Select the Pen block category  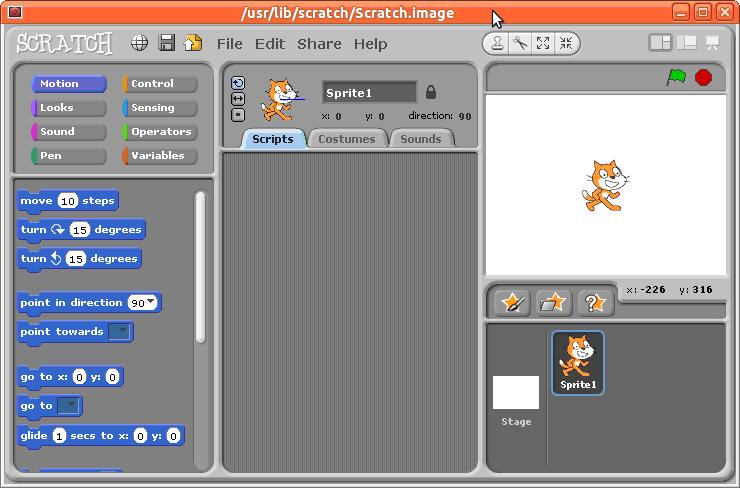[x=69, y=156]
